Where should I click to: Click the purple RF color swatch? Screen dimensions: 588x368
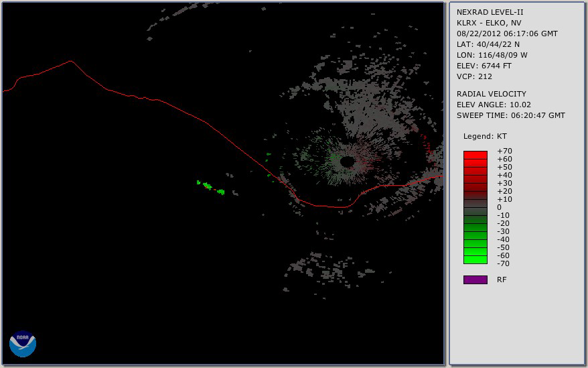point(475,280)
